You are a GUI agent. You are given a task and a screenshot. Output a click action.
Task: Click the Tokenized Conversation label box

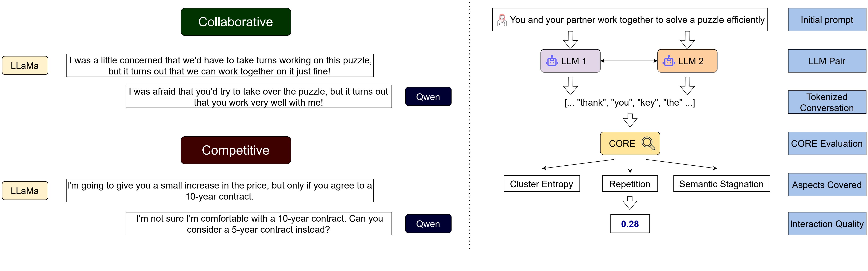pos(827,102)
